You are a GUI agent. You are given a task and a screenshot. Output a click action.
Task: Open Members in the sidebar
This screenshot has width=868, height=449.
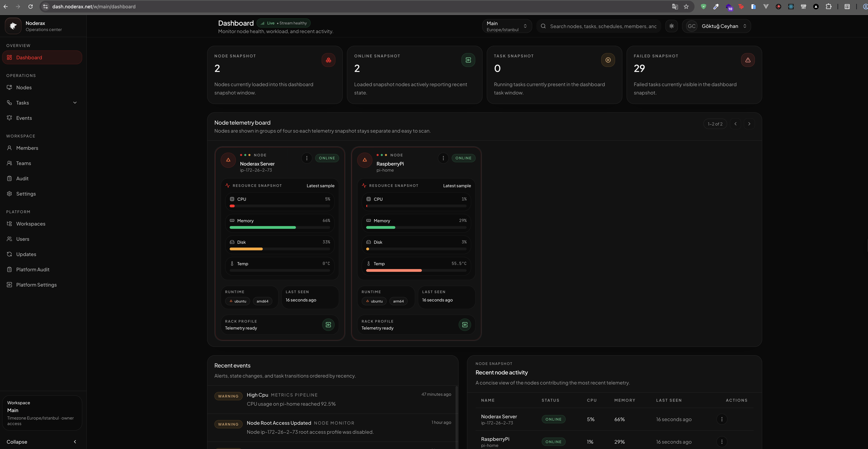42,148
